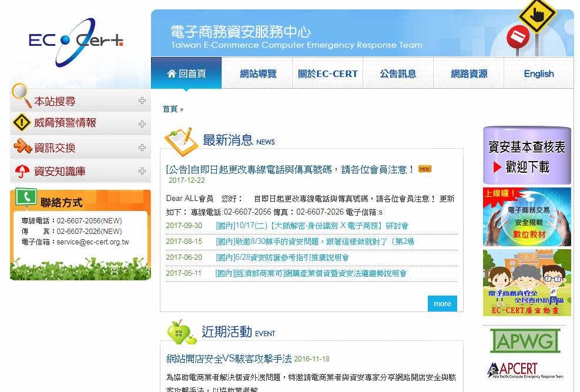The image size is (580, 392).
Task: Open the 網路資源 menu item
Action: 469,73
